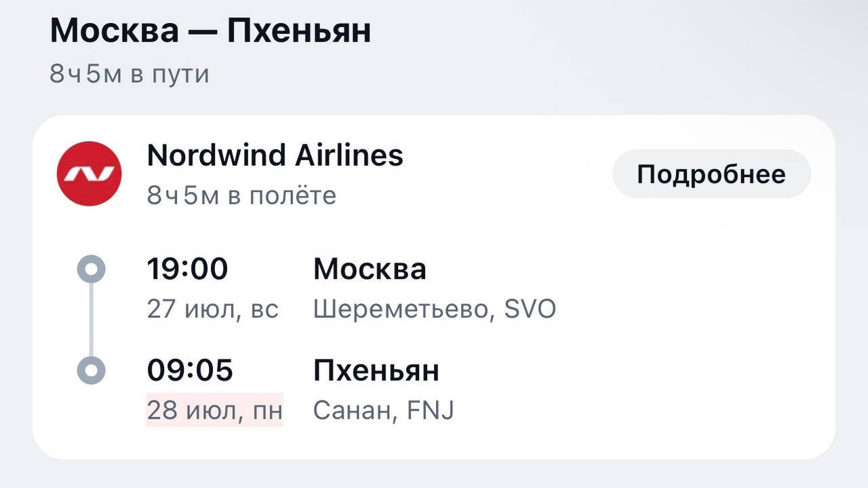
Task: Click the highlighted 28 июл, пн date
Action: pos(214,410)
